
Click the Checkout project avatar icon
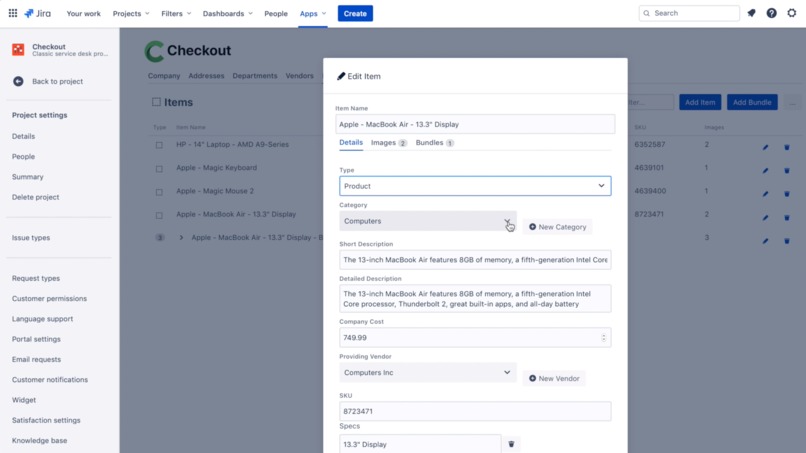point(18,49)
